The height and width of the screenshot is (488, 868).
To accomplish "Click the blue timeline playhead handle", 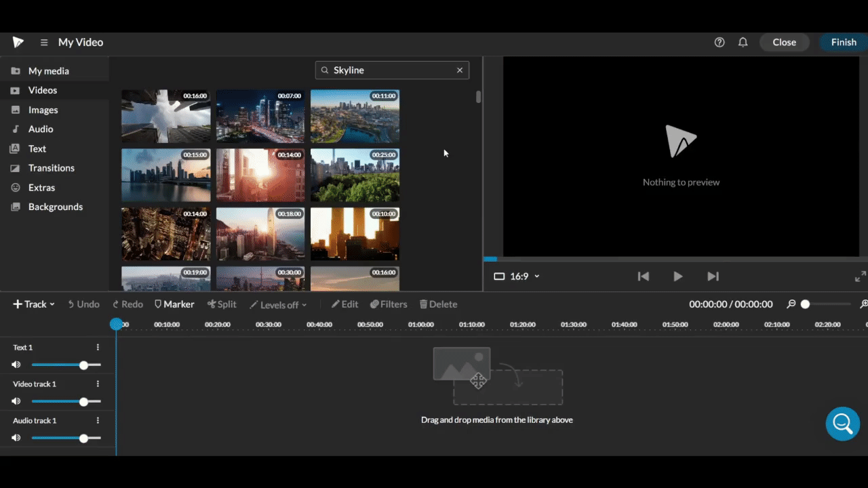I will [x=117, y=324].
